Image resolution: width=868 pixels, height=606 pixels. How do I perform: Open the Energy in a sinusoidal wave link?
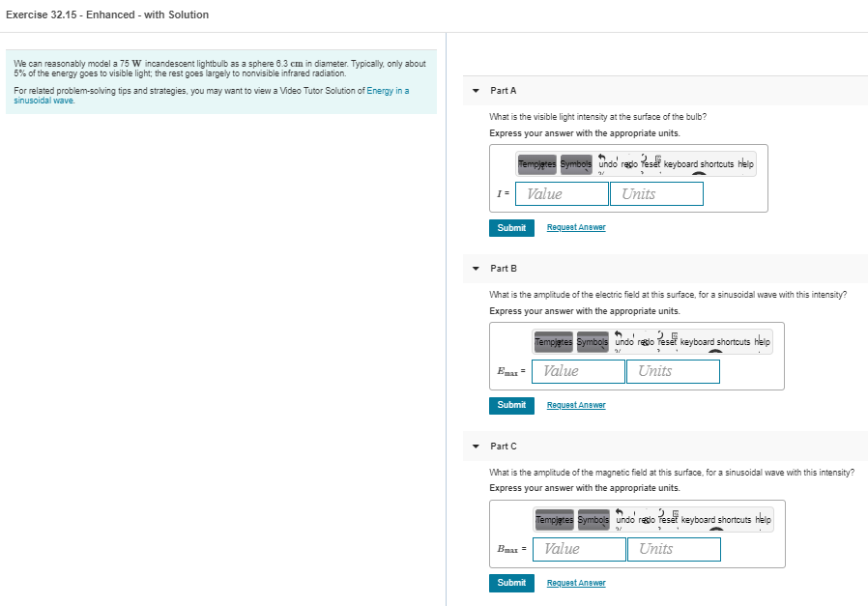pos(212,95)
